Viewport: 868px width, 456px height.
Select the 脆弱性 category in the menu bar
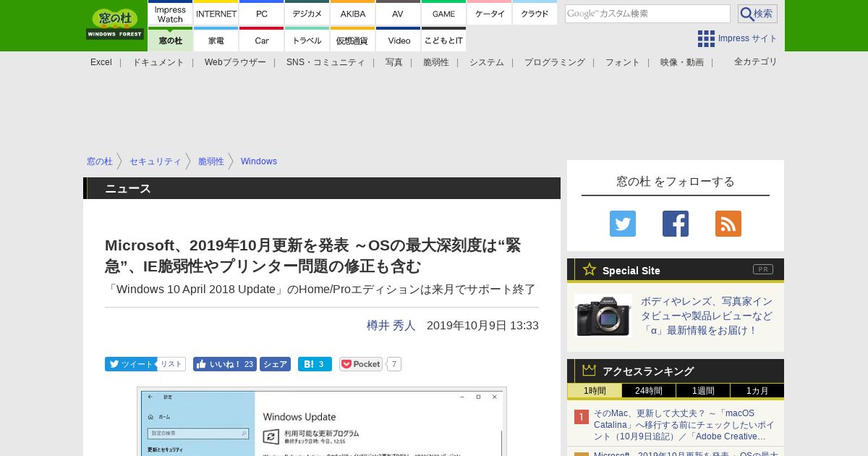(436, 62)
